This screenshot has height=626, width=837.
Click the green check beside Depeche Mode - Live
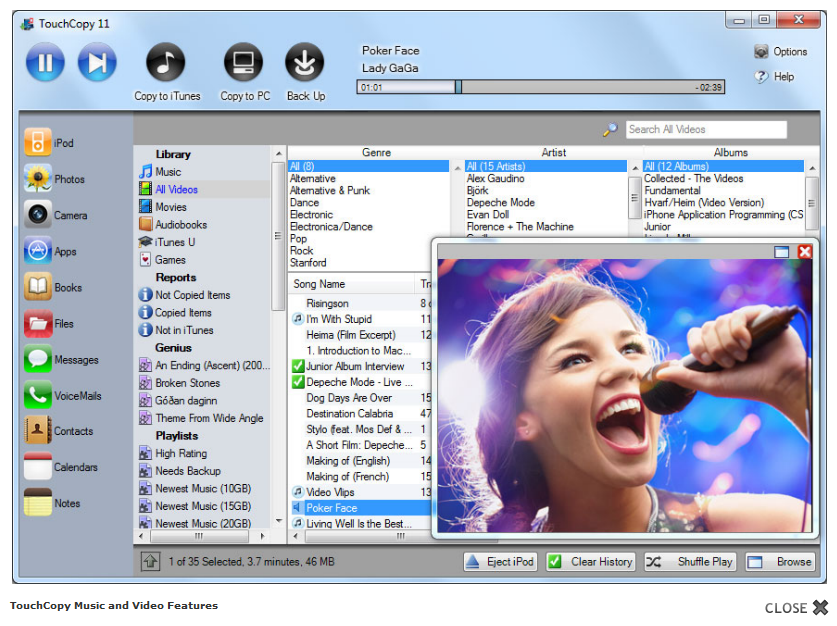(x=297, y=382)
